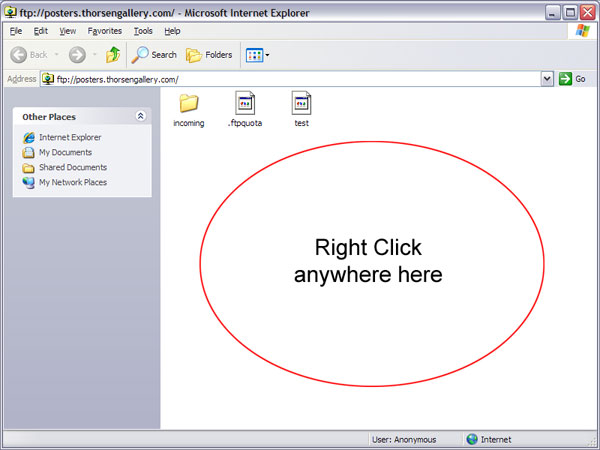Click the Forward navigation arrow icon
The width and height of the screenshot is (600, 450).
(77, 55)
